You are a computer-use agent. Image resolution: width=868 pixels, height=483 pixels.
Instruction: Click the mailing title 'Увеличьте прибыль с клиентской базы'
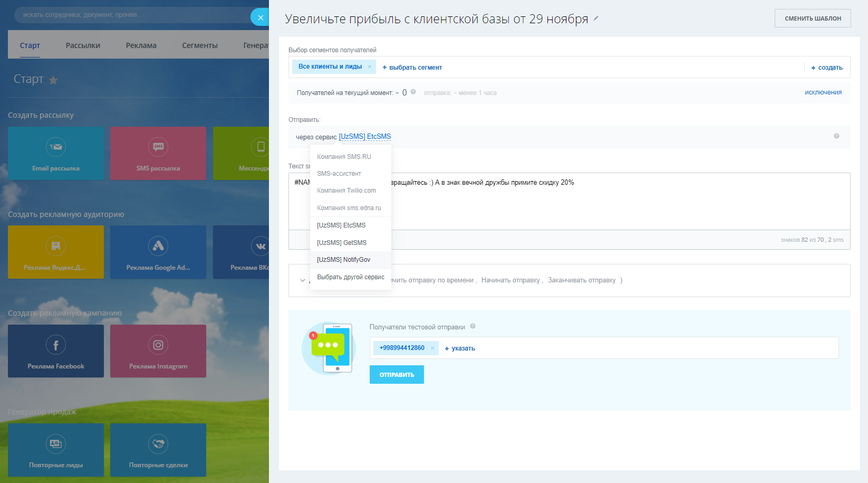tap(437, 19)
